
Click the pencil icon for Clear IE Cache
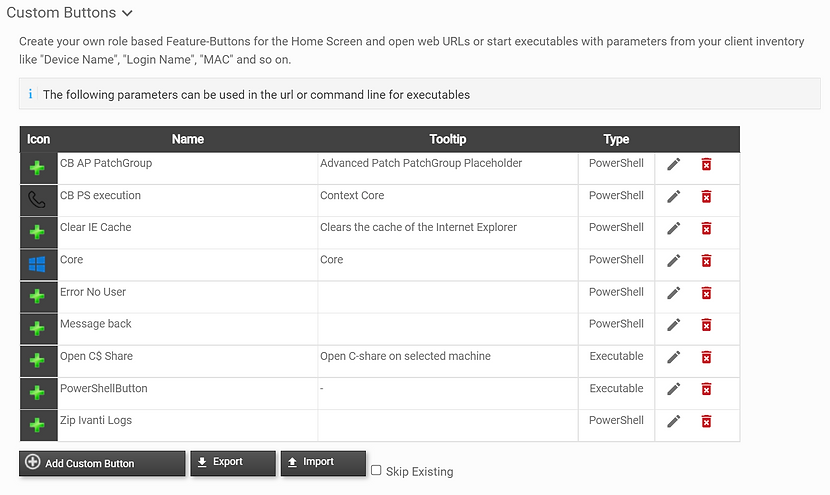673,228
